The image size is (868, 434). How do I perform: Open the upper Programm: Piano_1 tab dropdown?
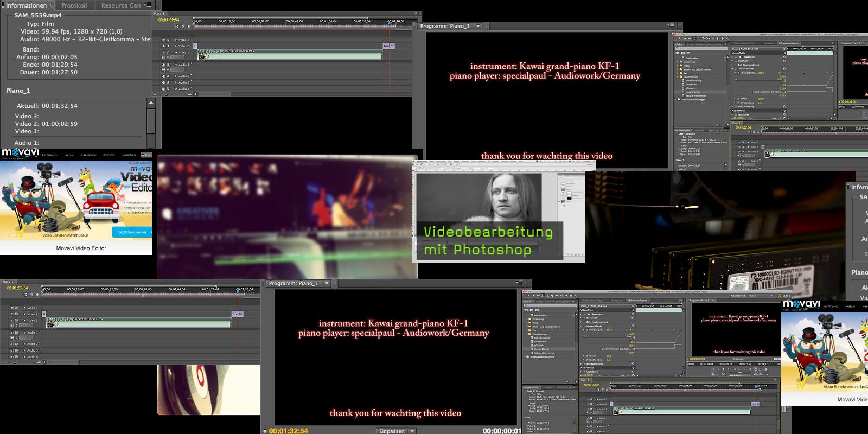(x=478, y=26)
